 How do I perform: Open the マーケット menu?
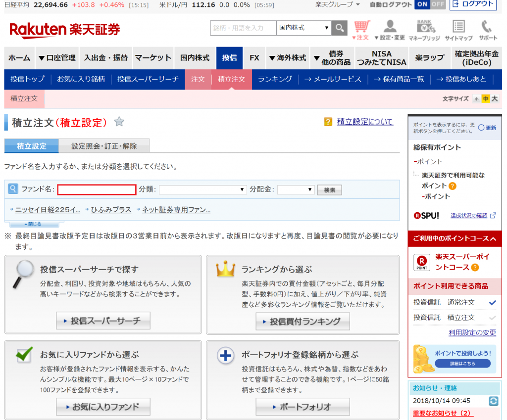tap(153, 58)
